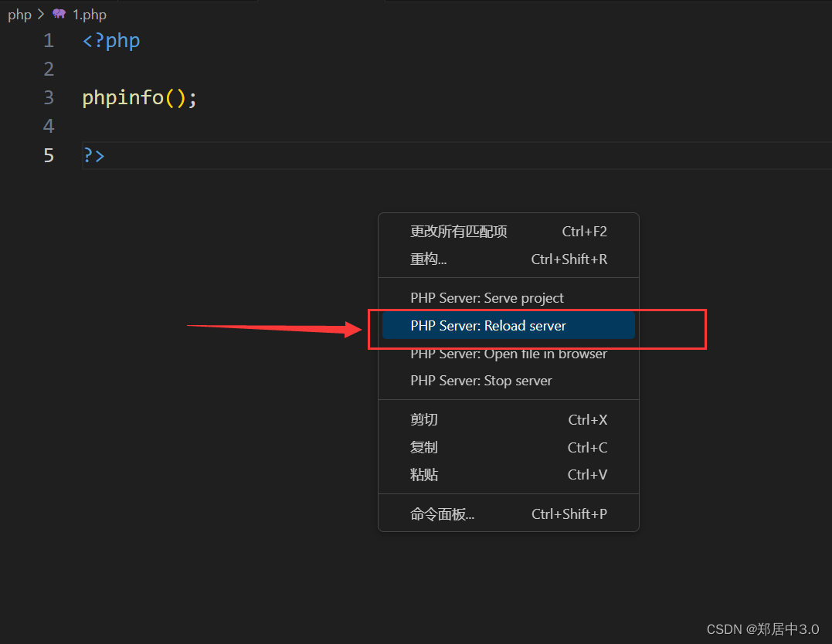This screenshot has width=832, height=644.
Task: Click the purple PHP elephant icon in breadcrumb
Action: [59, 14]
